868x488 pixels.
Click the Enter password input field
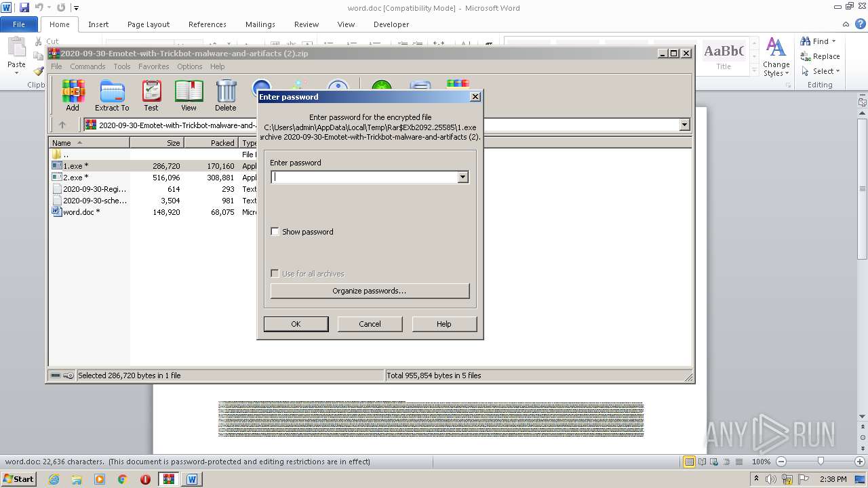(365, 177)
